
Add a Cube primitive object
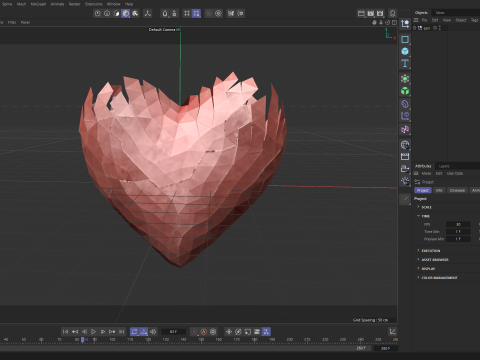pos(405,51)
